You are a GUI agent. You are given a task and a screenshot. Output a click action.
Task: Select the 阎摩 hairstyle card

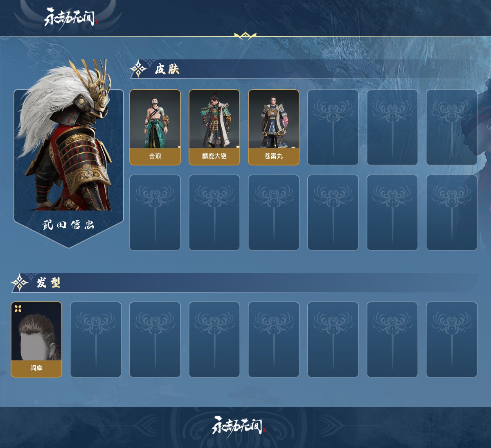[36, 339]
